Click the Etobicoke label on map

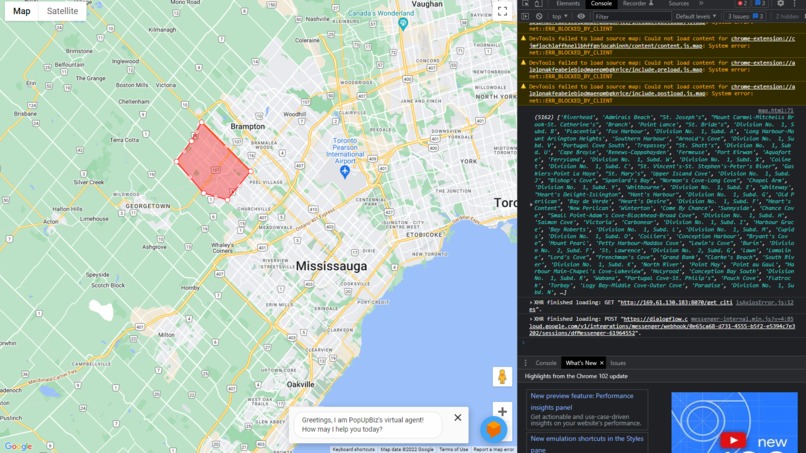click(x=424, y=234)
